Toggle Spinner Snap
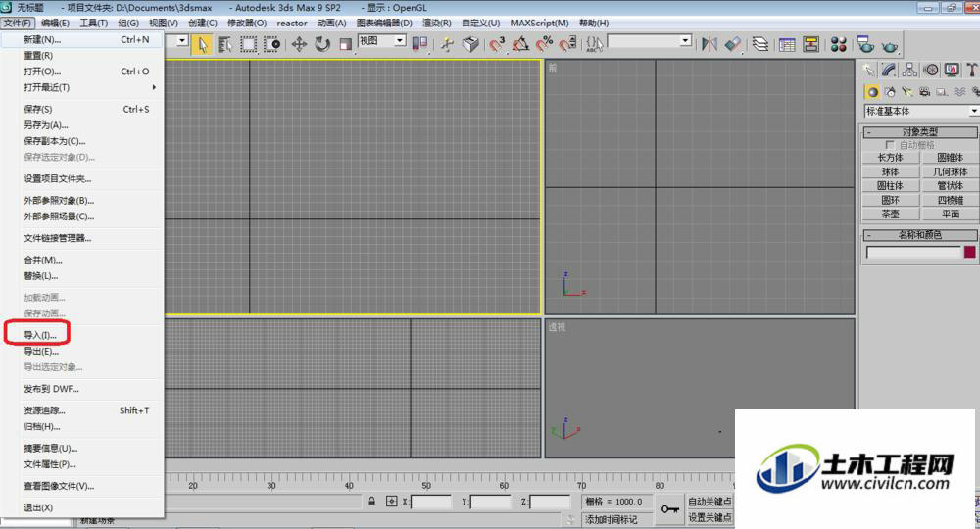 click(x=567, y=44)
